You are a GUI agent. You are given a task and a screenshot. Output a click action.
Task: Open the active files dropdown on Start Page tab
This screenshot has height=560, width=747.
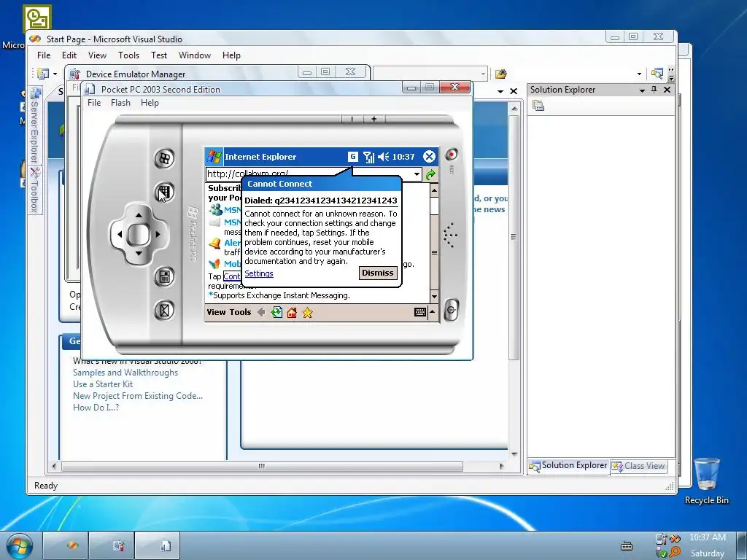[500, 91]
